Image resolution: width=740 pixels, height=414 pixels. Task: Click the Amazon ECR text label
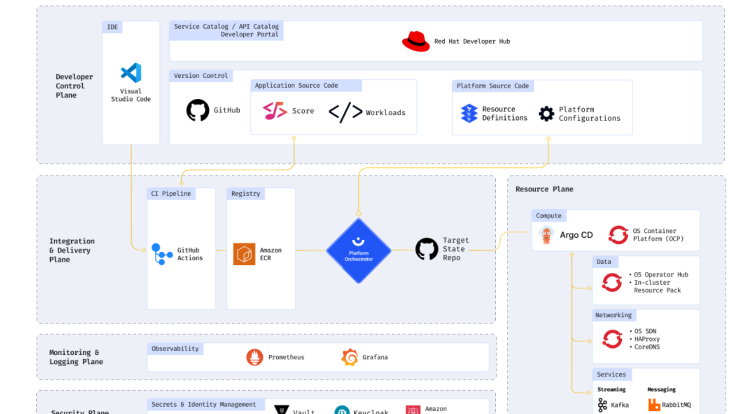[x=270, y=254]
